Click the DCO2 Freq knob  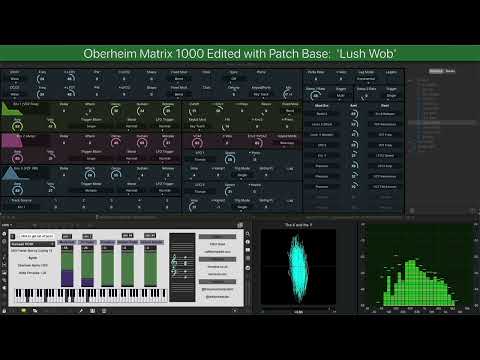42,94
